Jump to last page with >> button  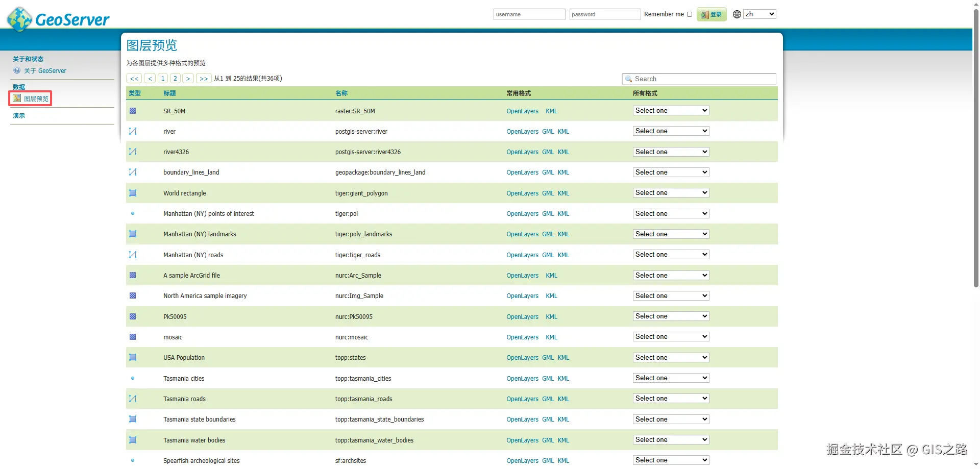coord(204,79)
